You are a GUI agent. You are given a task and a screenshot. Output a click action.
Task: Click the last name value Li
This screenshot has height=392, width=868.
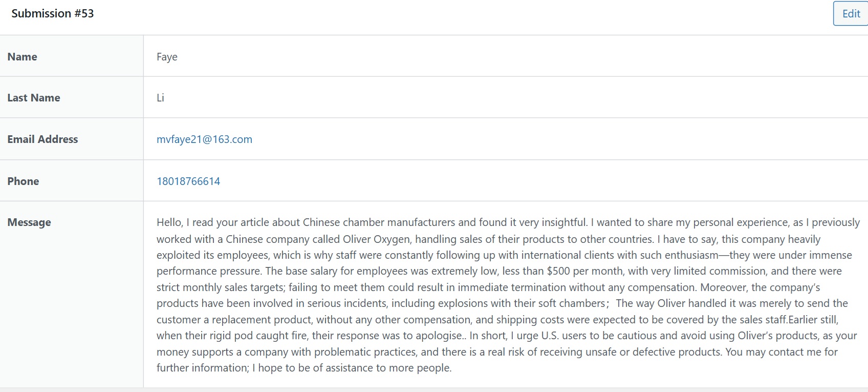pos(160,98)
